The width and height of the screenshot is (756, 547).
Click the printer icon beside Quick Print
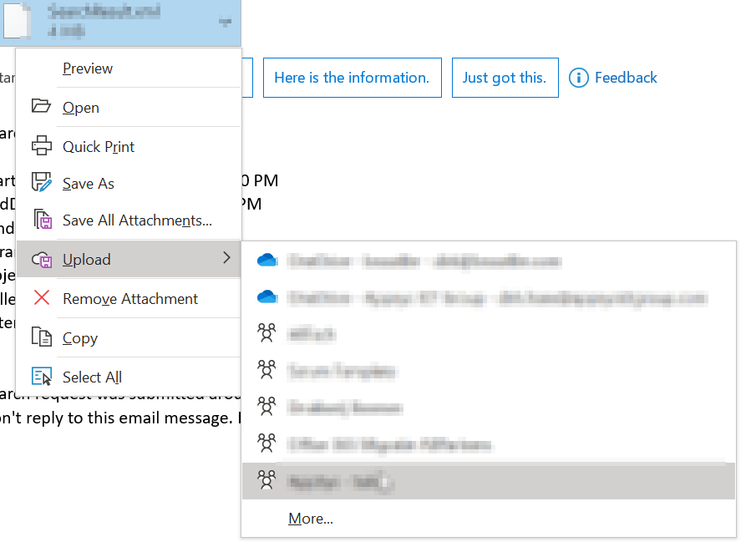pyautogui.click(x=42, y=146)
